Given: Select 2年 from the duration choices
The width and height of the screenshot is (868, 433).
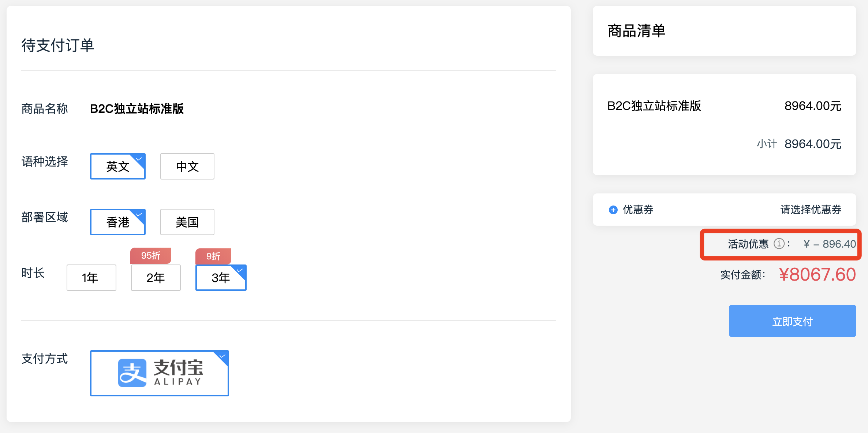Looking at the screenshot, I should (x=156, y=278).
